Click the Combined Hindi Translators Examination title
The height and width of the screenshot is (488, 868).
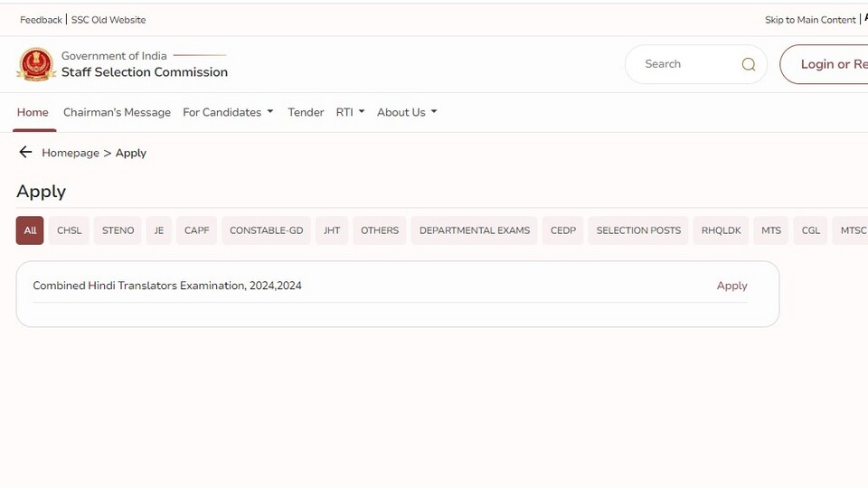click(167, 286)
